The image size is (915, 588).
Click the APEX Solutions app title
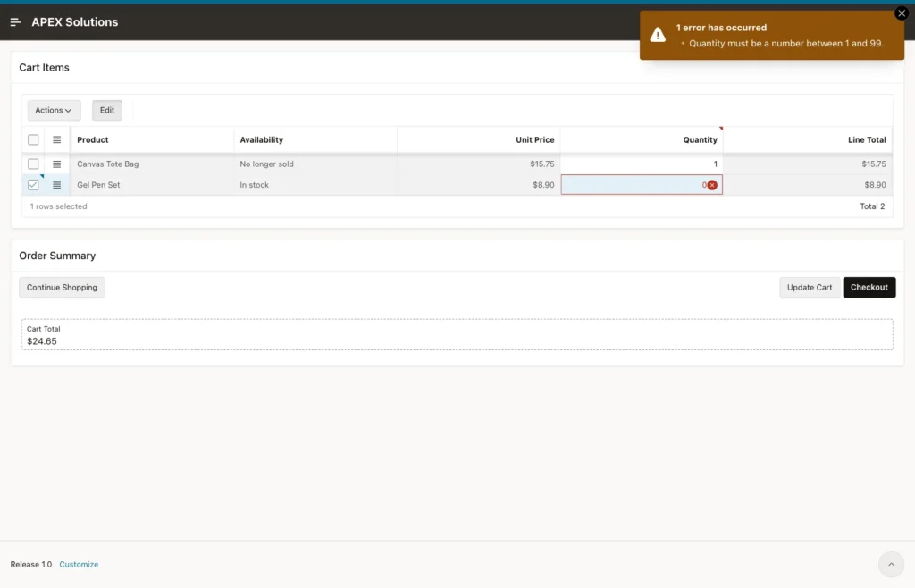(75, 22)
